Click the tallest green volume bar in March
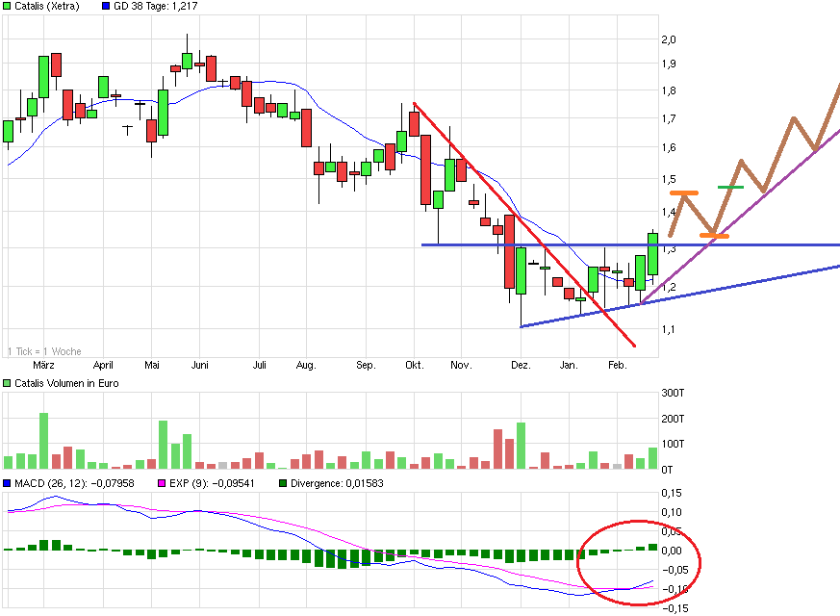 click(x=43, y=441)
